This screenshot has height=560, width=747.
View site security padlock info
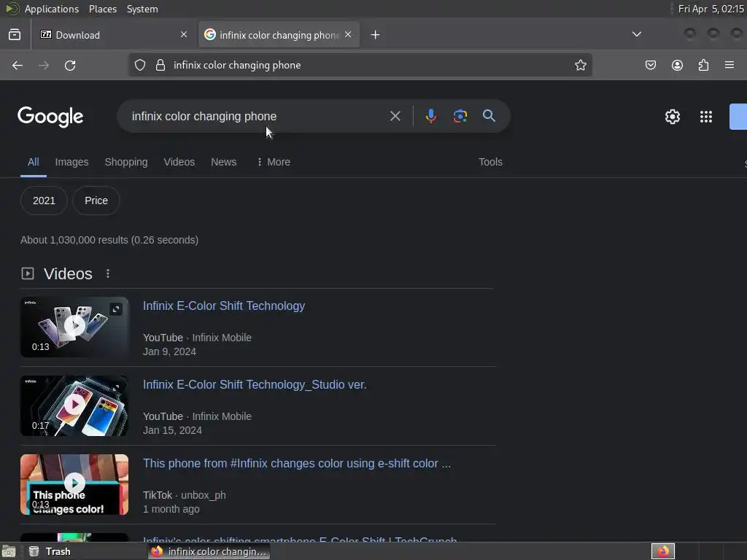click(x=160, y=65)
